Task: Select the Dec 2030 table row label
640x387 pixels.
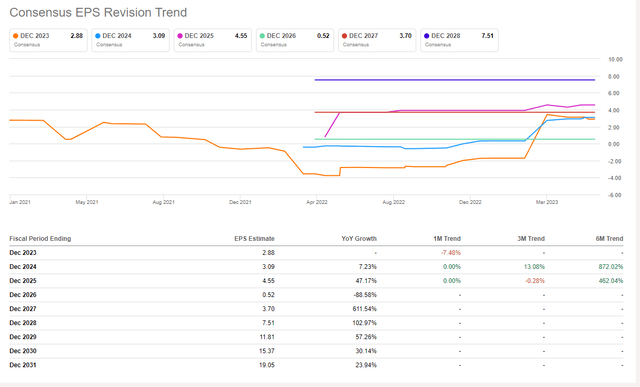Action: click(x=23, y=351)
